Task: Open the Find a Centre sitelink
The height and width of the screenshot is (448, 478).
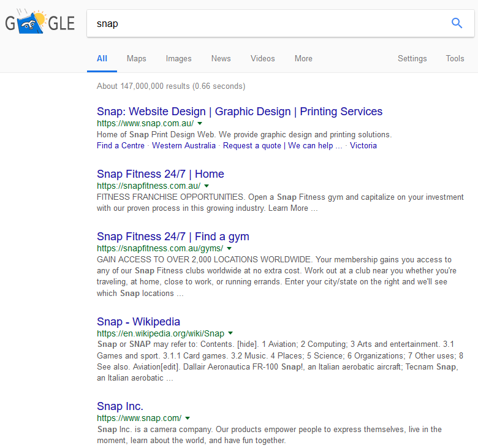Action: [x=121, y=145]
